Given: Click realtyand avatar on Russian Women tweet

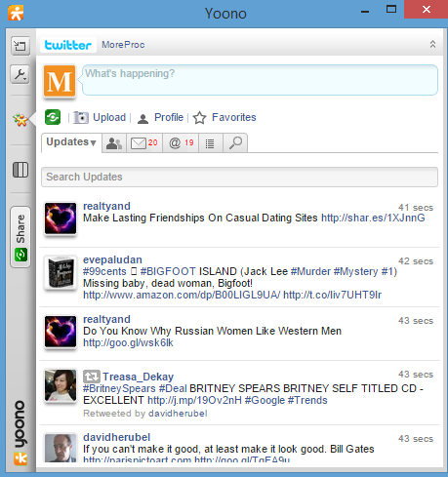Looking at the screenshot, I should (61, 332).
